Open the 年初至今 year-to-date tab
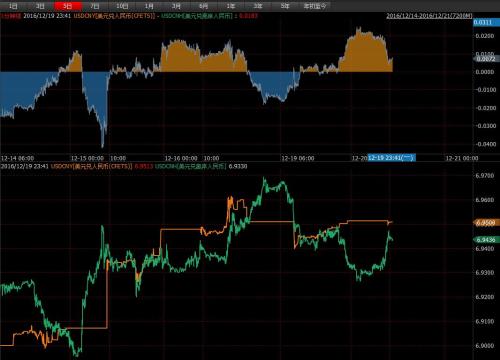 315,6
